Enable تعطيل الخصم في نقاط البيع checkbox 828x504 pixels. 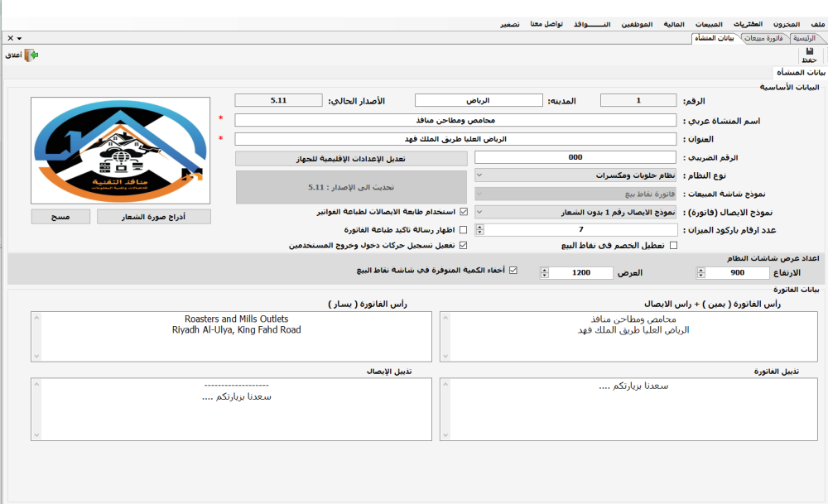pyautogui.click(x=672, y=246)
